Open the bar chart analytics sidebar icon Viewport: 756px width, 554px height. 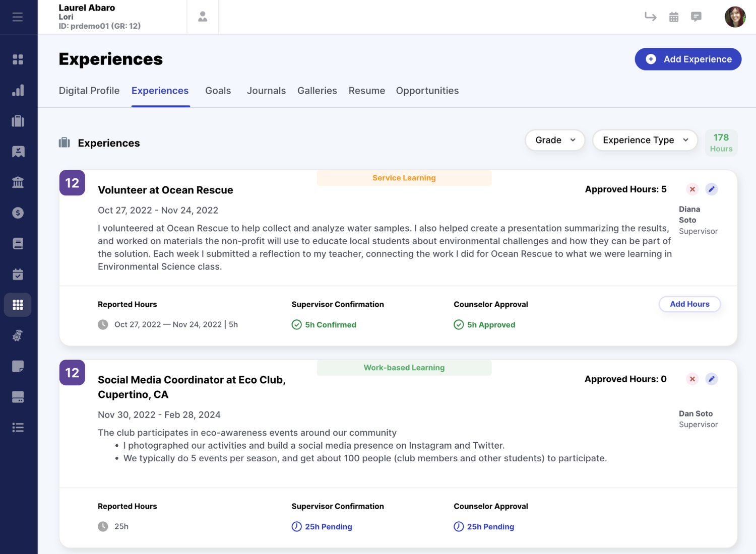pyautogui.click(x=18, y=90)
